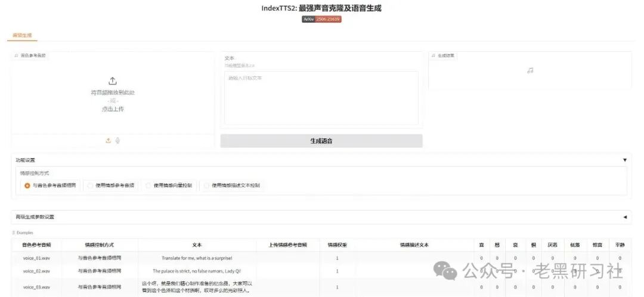Screen dimensions: 644x297
Task: Choose radio option 使用情感描述文本控制
Action: click(232, 185)
